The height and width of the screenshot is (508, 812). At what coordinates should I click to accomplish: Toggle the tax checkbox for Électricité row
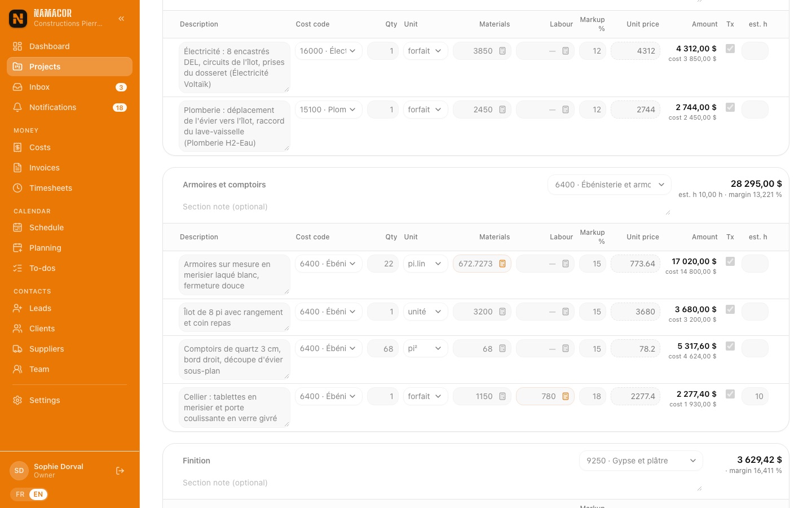(x=730, y=49)
